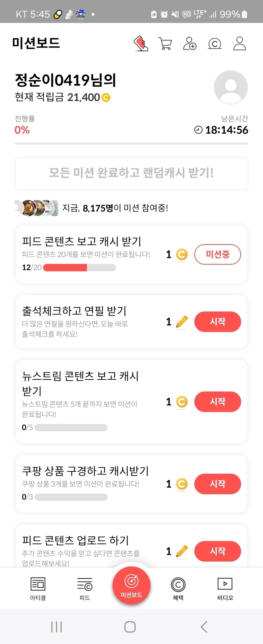Start the 뉴스트림 콘텐츠 mission
This screenshot has height=644, width=263.
click(x=217, y=402)
